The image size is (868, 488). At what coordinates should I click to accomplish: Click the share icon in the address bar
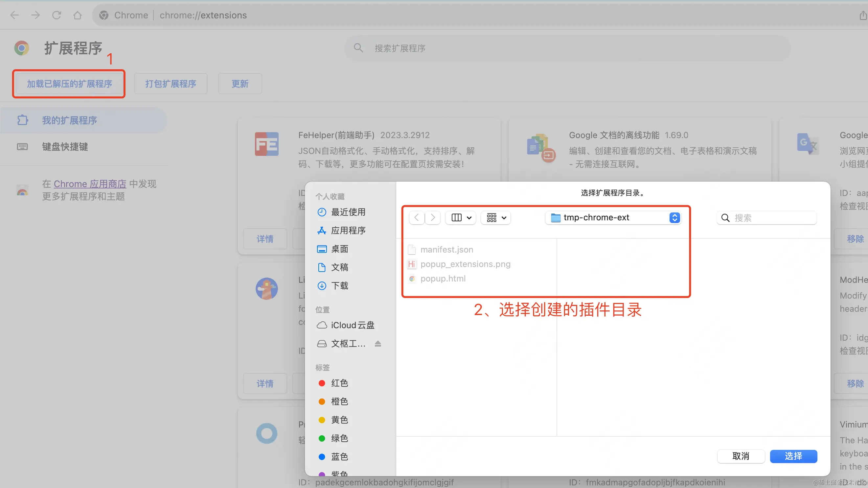point(863,15)
